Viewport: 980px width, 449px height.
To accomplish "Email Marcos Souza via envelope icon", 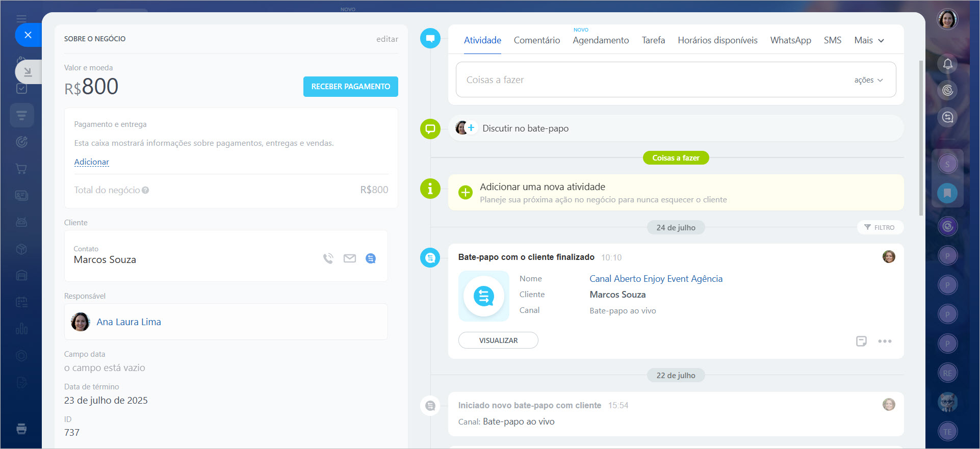I will [x=350, y=258].
